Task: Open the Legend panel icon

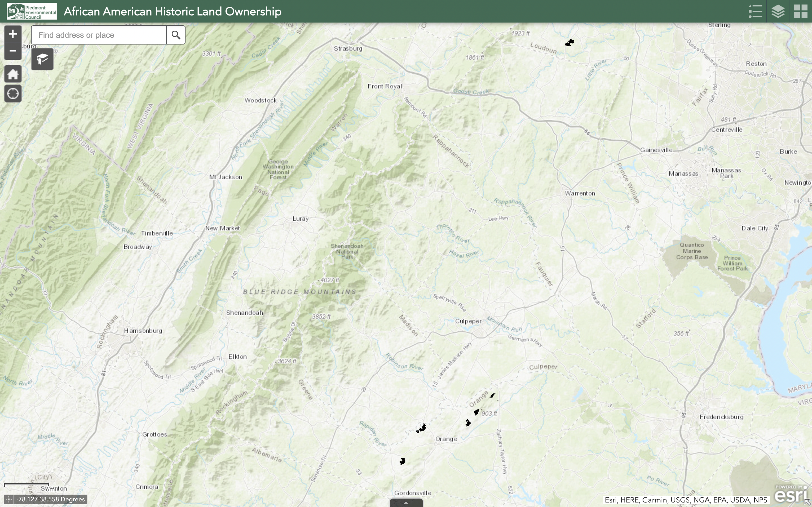Action: 755,11
